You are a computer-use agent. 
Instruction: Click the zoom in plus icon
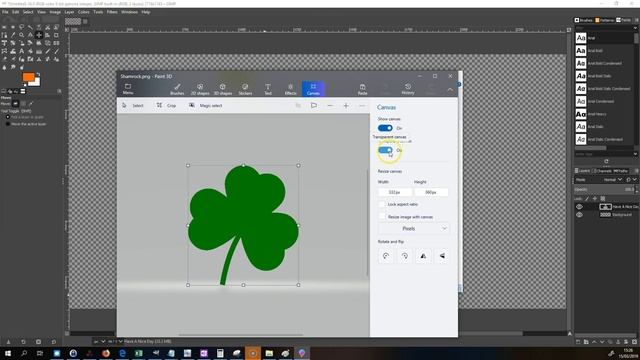pos(346,105)
